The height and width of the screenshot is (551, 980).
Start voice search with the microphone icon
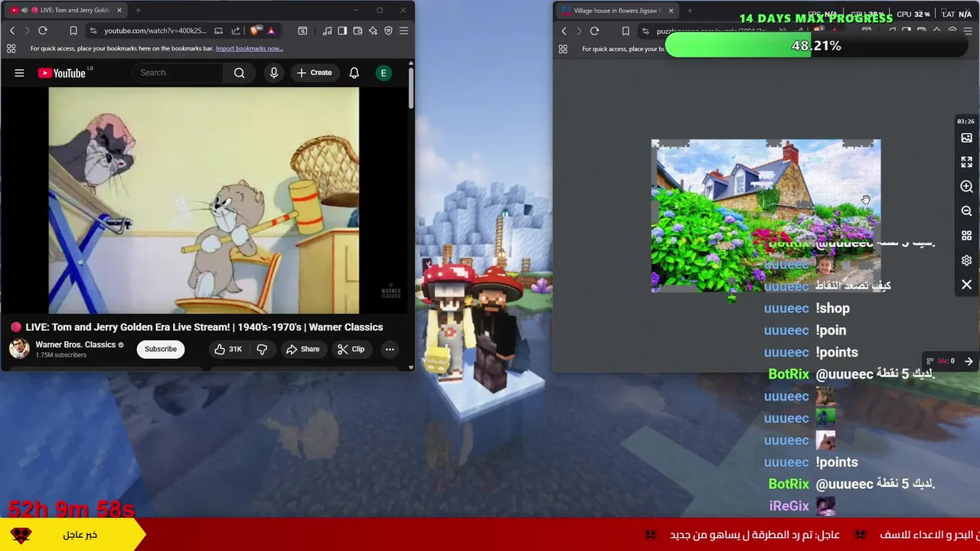pyautogui.click(x=273, y=73)
